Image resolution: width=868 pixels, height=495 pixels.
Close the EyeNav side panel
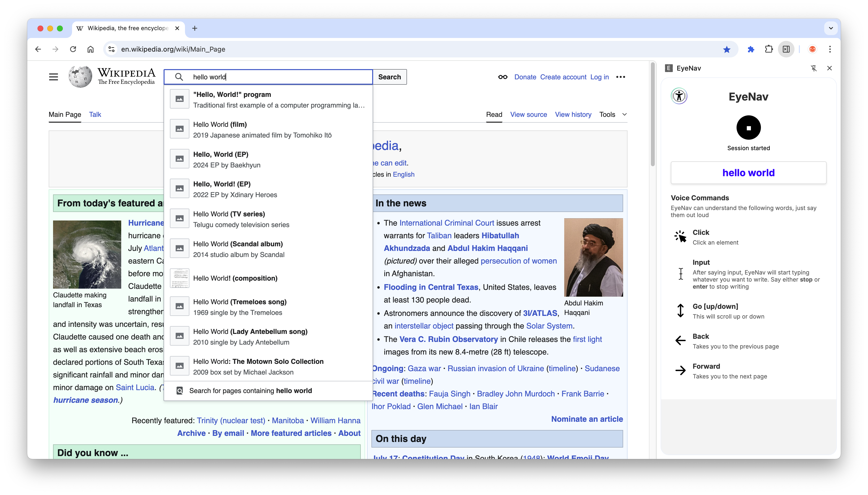click(x=829, y=68)
